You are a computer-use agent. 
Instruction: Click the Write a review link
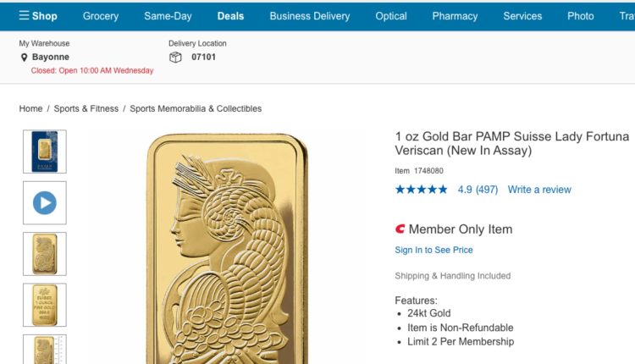coord(539,190)
